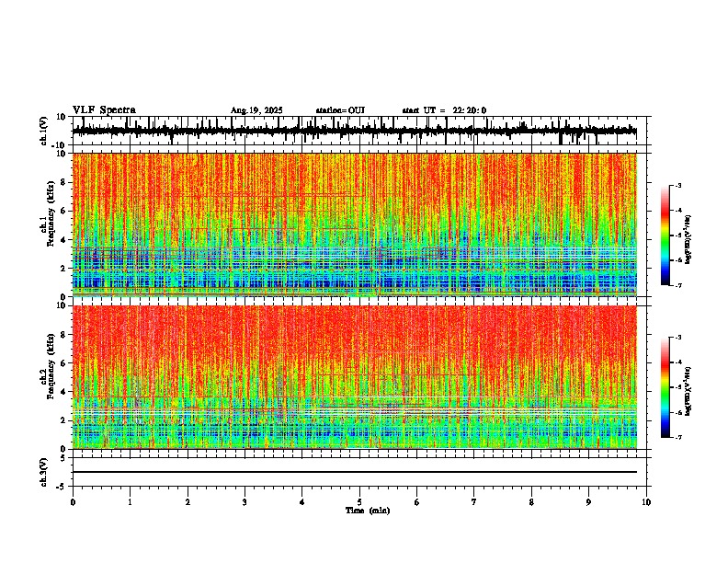The width and height of the screenshot is (728, 563).
Task: Click inside the ch.2 frequency spectrogram
Action: point(354,377)
